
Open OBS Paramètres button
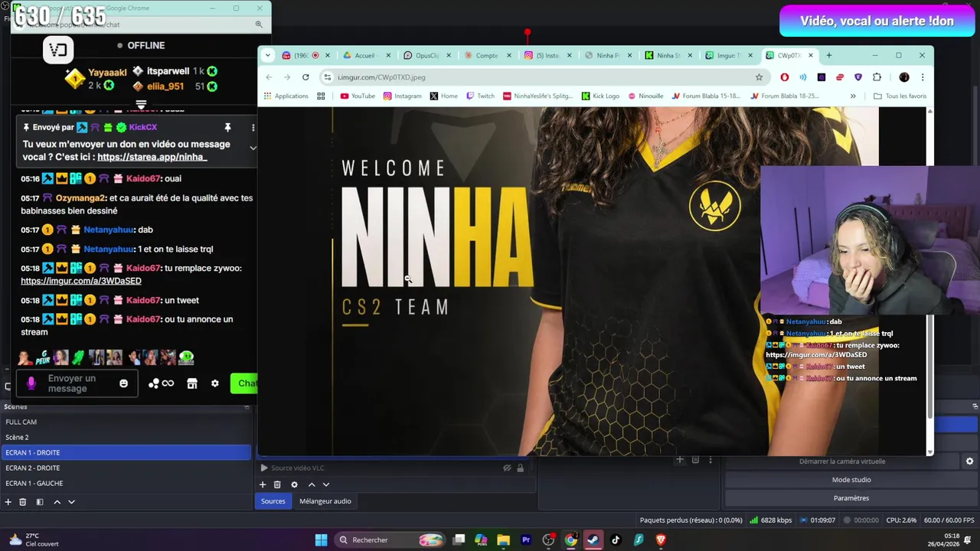point(851,498)
